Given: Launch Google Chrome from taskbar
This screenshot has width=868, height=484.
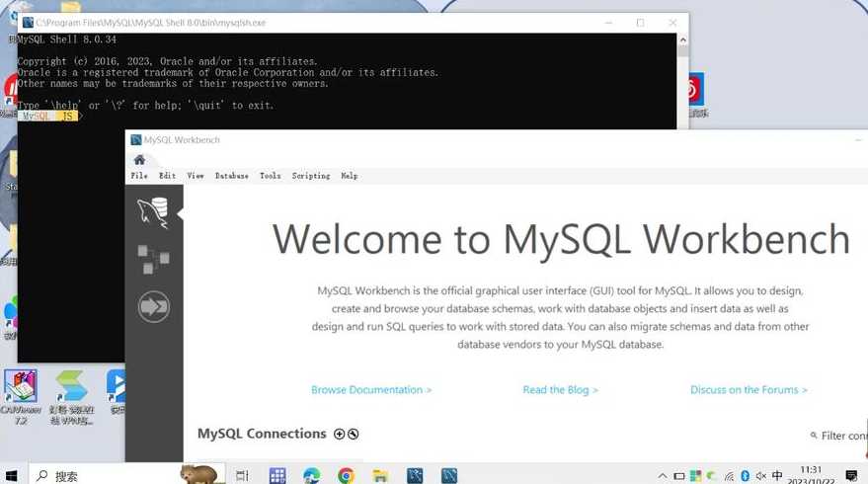Looking at the screenshot, I should [346, 476].
